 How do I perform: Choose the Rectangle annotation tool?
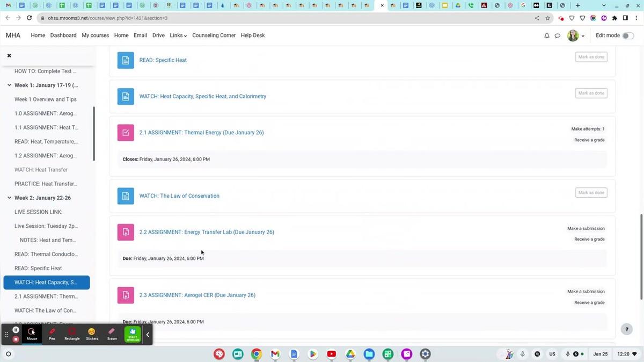(72, 334)
